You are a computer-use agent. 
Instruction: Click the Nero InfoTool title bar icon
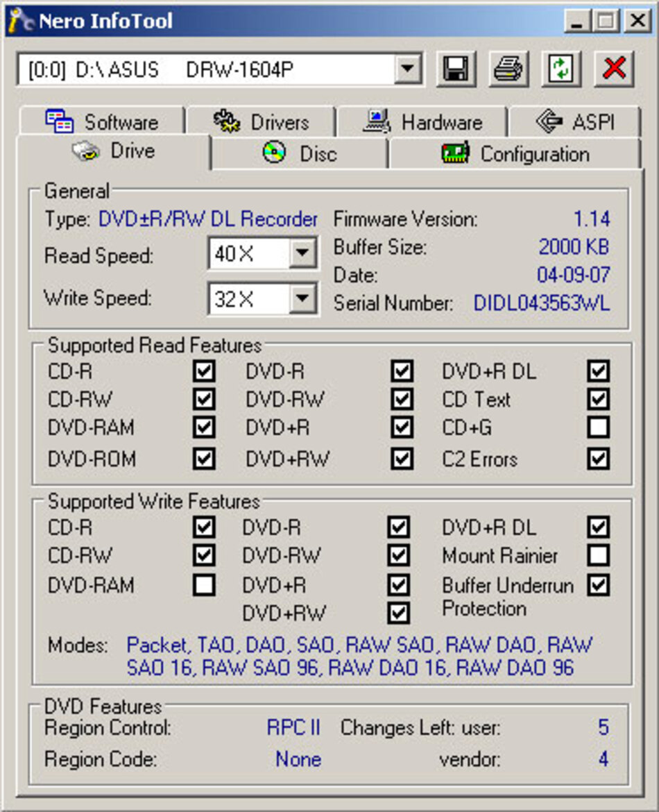pos(22,21)
